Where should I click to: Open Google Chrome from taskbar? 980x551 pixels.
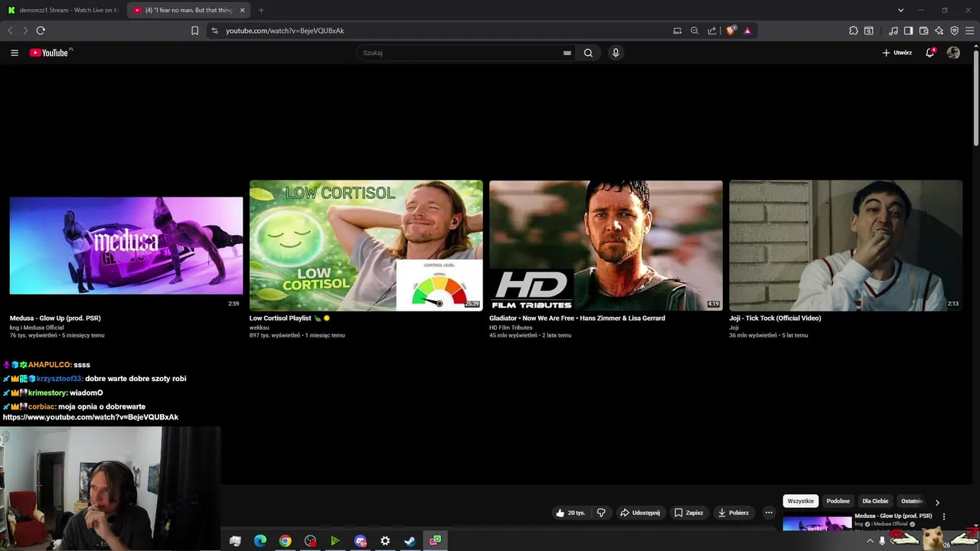pyautogui.click(x=285, y=541)
